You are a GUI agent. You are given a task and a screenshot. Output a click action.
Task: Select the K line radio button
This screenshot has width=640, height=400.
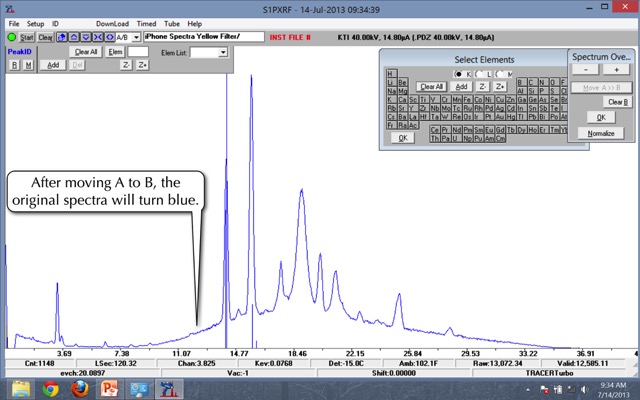(458, 74)
